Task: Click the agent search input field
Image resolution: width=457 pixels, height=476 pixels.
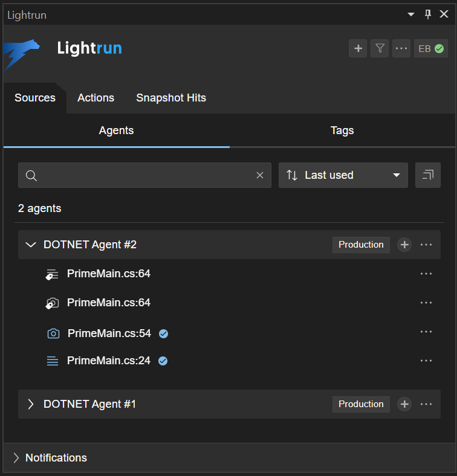Action: tap(145, 175)
